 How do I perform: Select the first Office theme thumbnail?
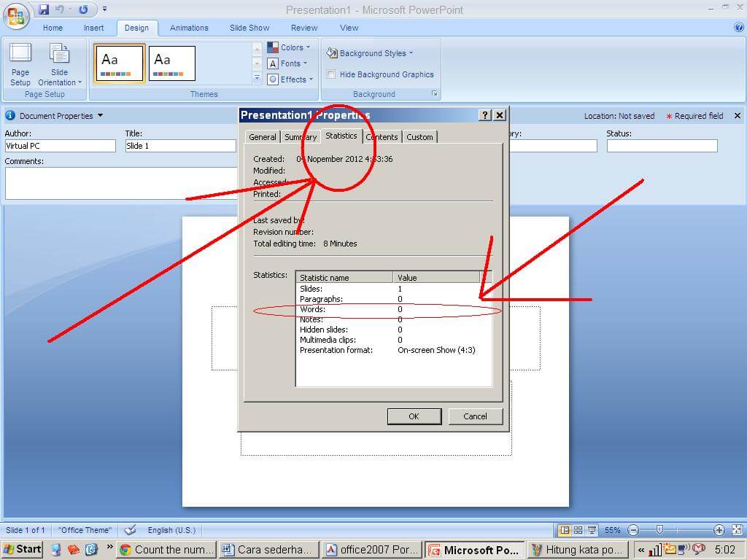(120, 63)
